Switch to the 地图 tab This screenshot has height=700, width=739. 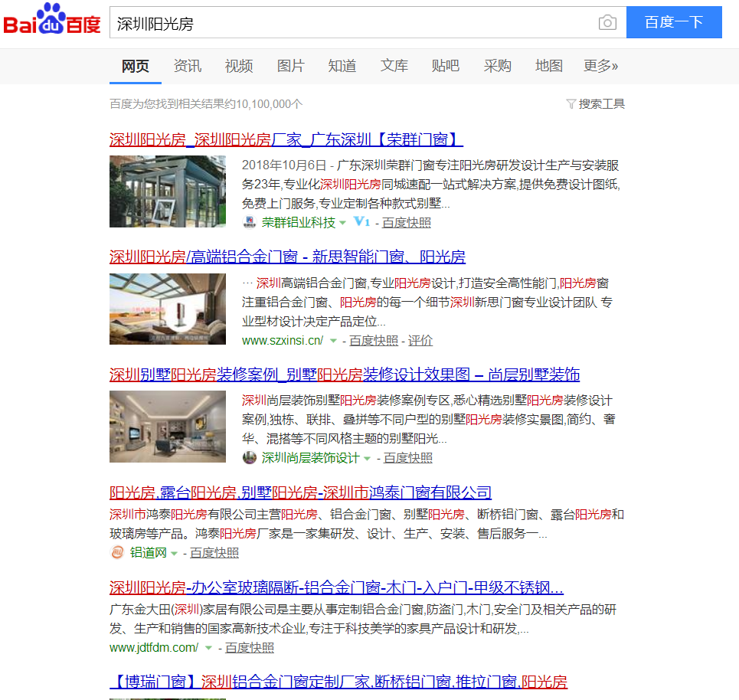[x=549, y=66]
